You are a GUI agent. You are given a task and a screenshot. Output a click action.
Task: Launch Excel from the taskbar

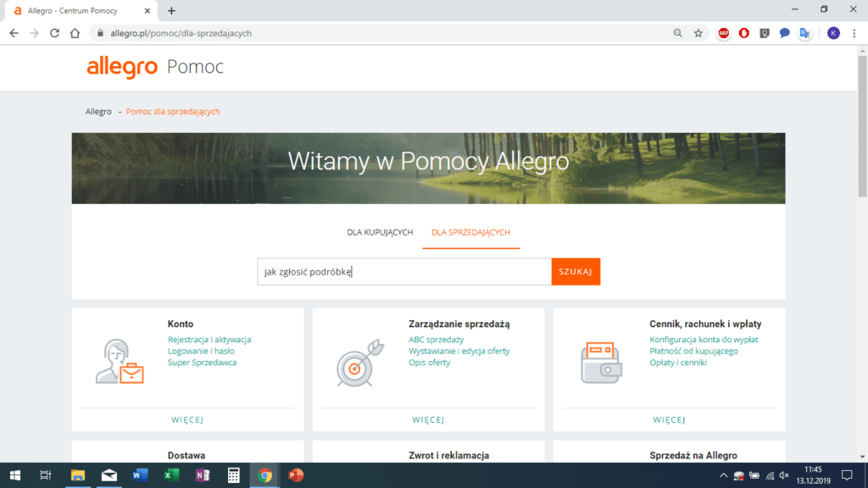171,475
